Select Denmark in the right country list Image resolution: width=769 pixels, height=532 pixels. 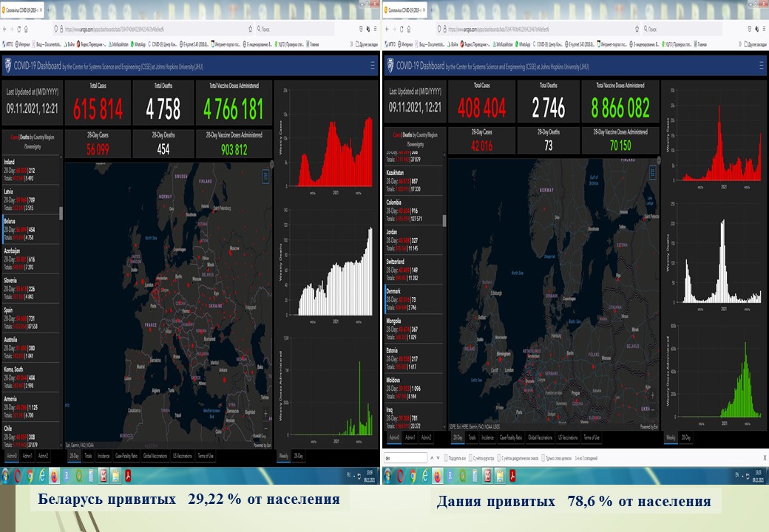tap(414, 300)
